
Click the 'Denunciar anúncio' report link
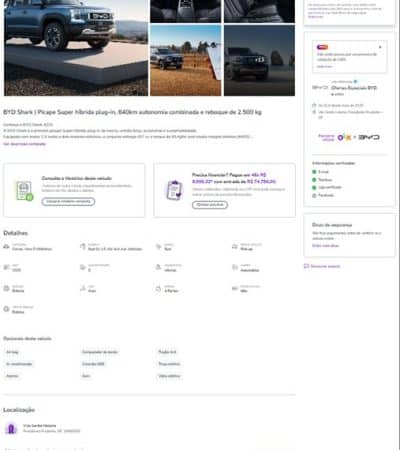click(x=325, y=266)
